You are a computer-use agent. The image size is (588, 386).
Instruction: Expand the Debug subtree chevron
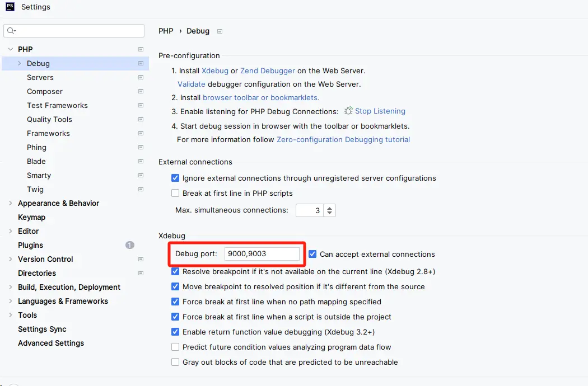[x=20, y=63]
